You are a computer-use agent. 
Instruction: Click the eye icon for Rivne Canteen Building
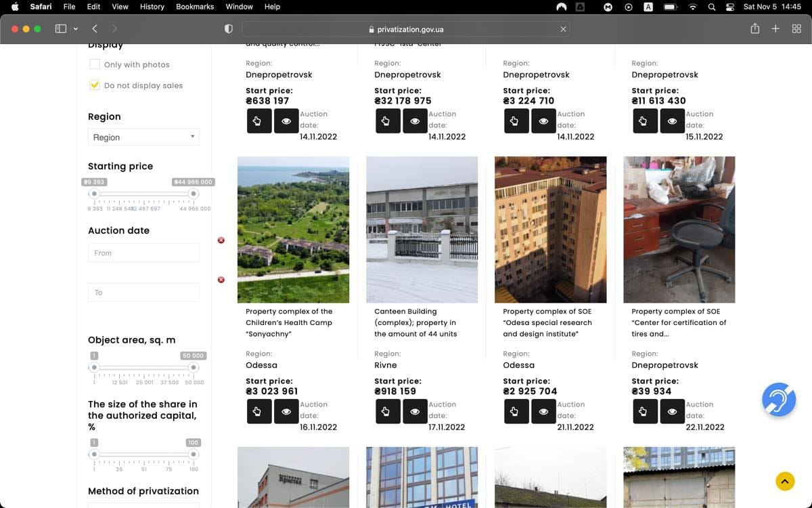(x=415, y=411)
